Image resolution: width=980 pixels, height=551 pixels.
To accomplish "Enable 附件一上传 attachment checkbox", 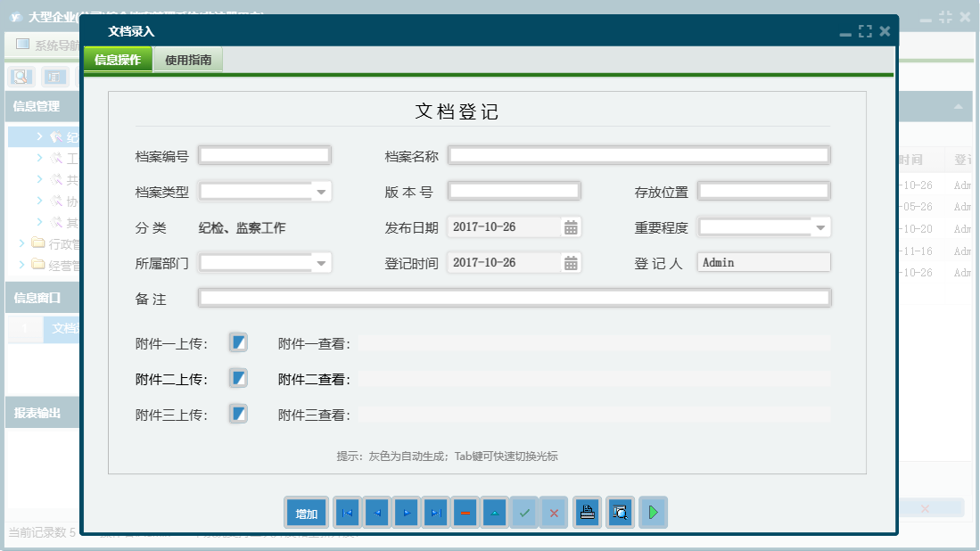I will 237,341.
